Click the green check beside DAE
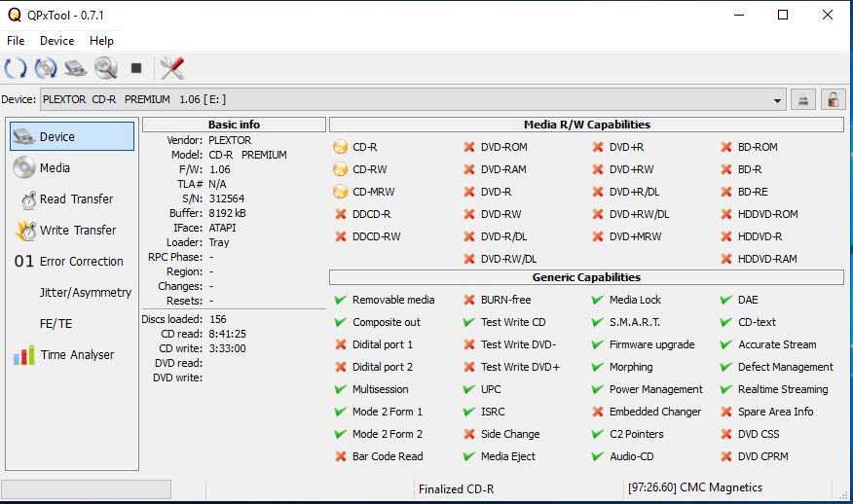This screenshot has height=504, width=853. (725, 300)
